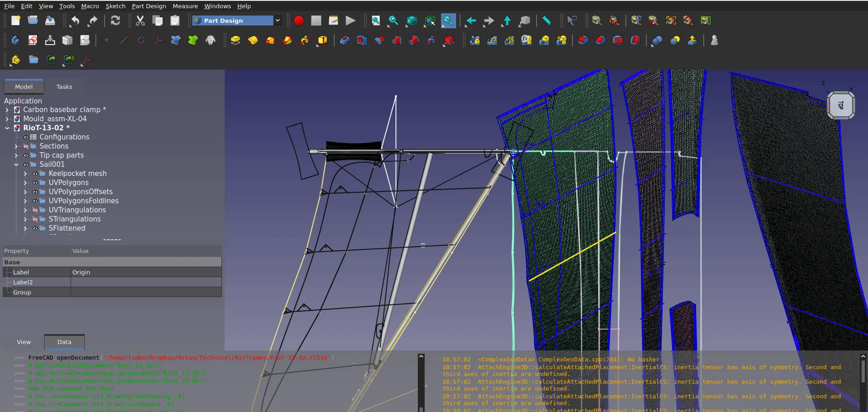The width and height of the screenshot is (868, 412).
Task: Click the Fit all zoom icon
Action: (x=375, y=21)
